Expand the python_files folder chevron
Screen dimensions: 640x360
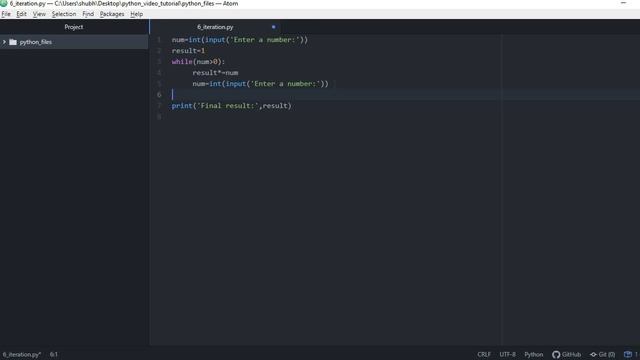click(x=4, y=42)
